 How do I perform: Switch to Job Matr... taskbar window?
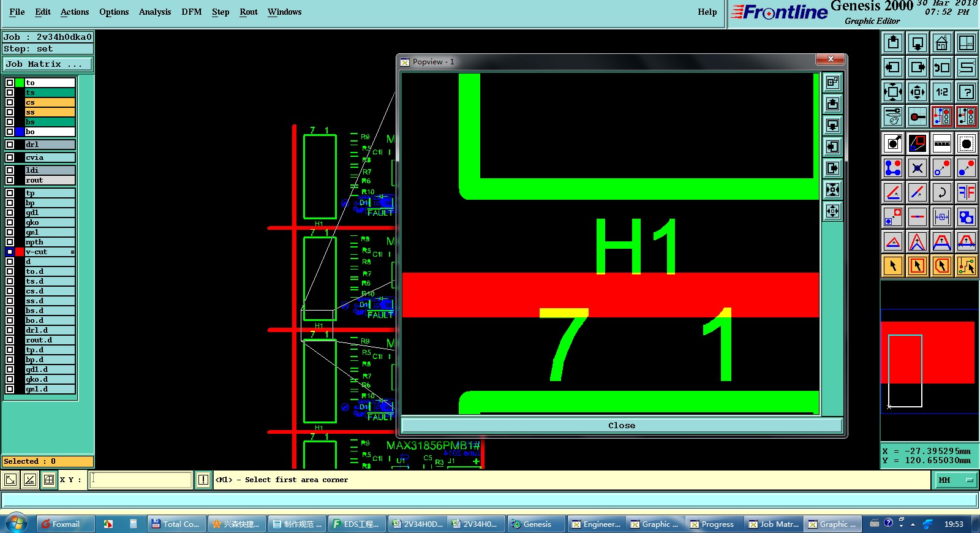774,524
